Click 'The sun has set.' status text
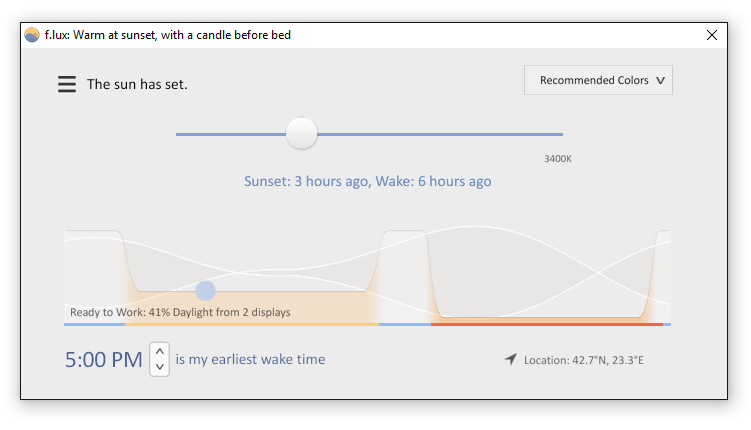Image resolution: width=751 pixels, height=430 pixels. (x=137, y=84)
